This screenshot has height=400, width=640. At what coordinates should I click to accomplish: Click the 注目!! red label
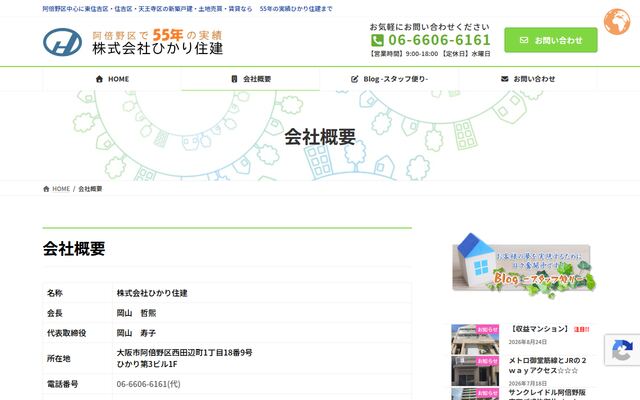click(x=581, y=329)
